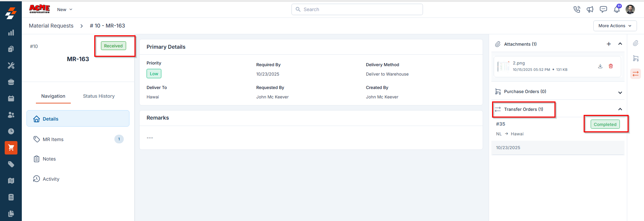Screen dimensions: 644x221
Task: Open the map sidebar icon
Action: pos(11,181)
